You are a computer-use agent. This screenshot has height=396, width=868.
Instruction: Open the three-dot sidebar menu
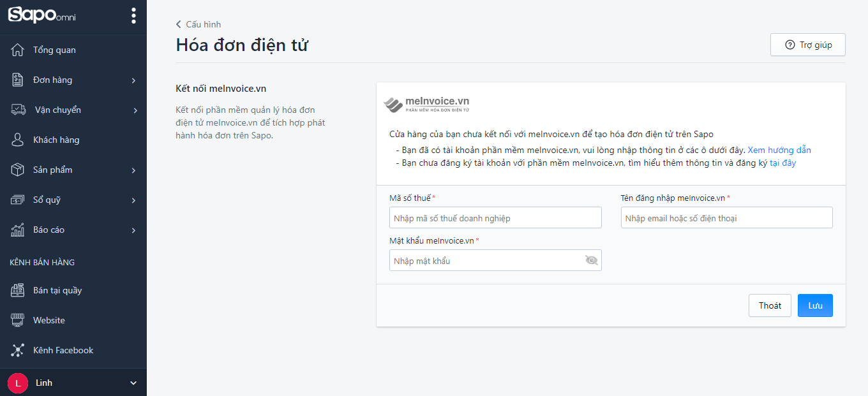click(133, 15)
